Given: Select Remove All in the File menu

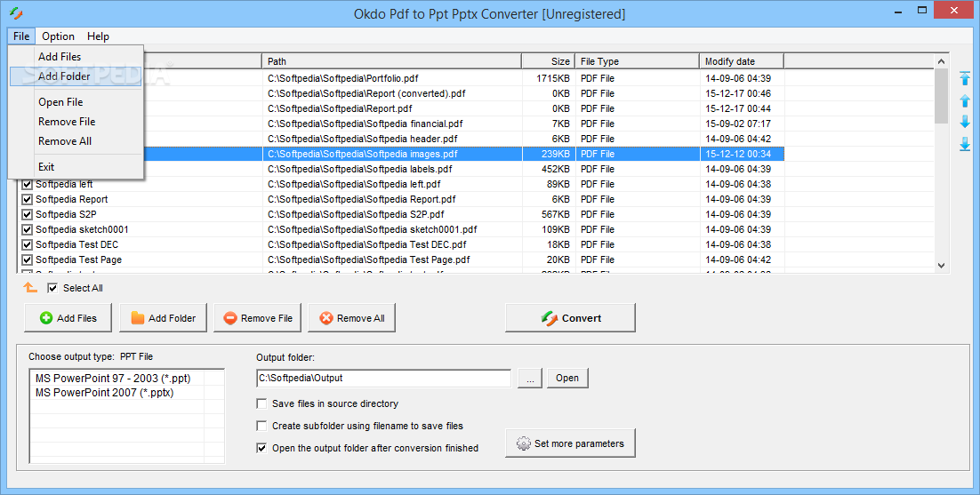Looking at the screenshot, I should (x=76, y=141).
